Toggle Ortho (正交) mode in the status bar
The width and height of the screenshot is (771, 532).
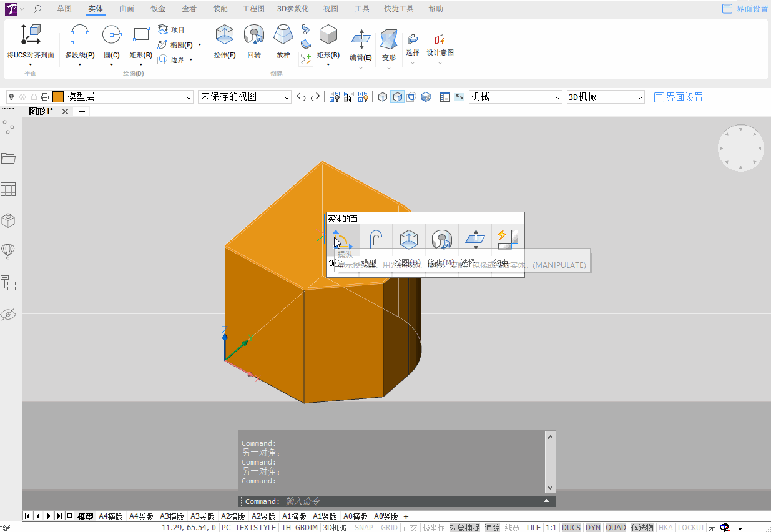410,528
